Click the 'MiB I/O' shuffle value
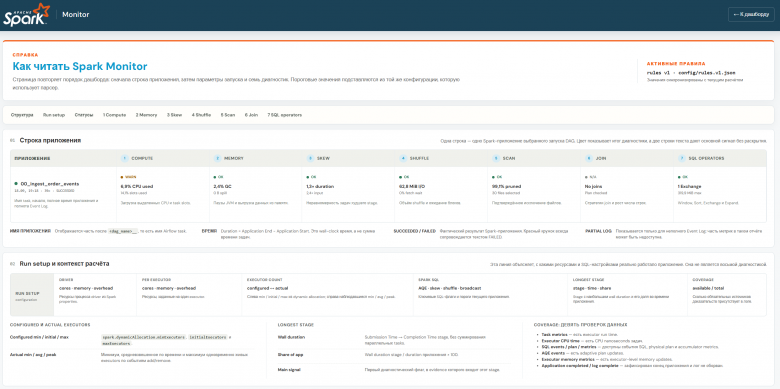This screenshot has height=389, width=780. point(411,187)
